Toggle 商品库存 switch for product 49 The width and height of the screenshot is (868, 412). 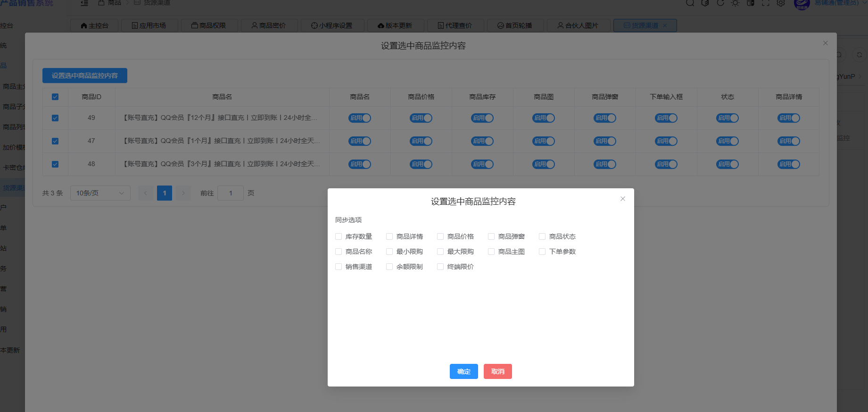point(482,118)
